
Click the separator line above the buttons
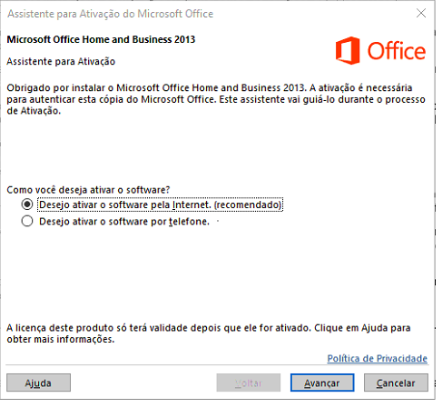(x=217, y=366)
